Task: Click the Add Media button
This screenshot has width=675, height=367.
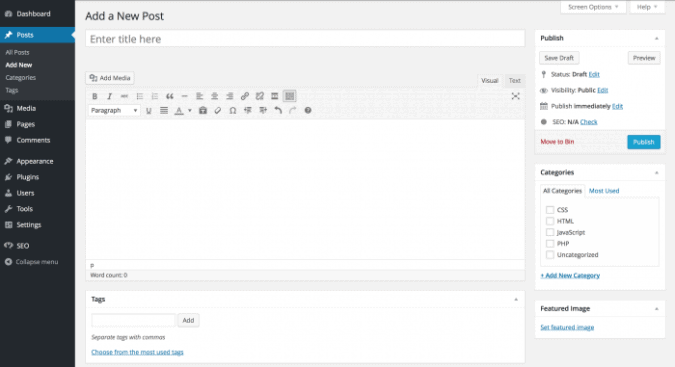Action: click(110, 78)
